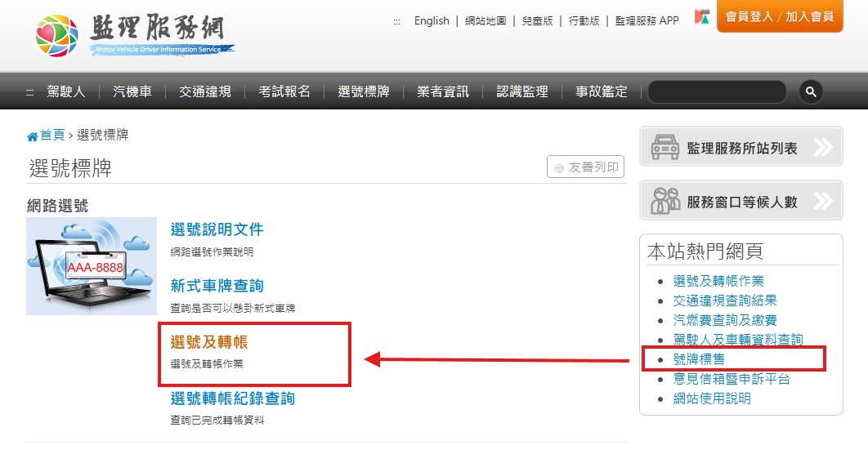Open 服務窗口等候人數 banner
The image size is (868, 454).
point(740,201)
